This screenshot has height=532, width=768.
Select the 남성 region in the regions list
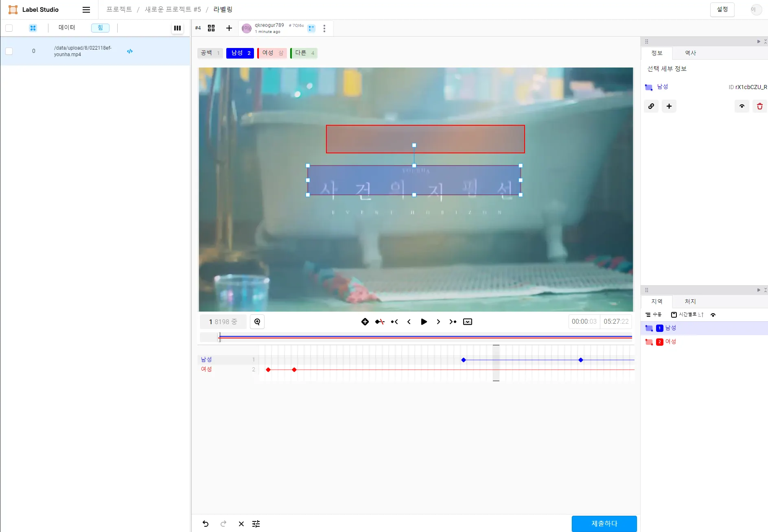(704, 328)
